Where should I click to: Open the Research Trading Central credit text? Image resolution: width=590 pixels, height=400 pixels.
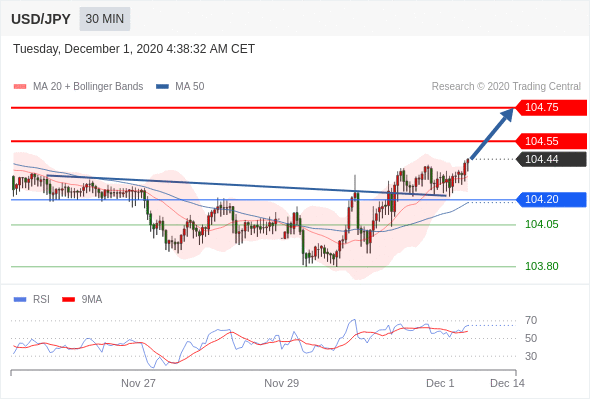tap(506, 87)
